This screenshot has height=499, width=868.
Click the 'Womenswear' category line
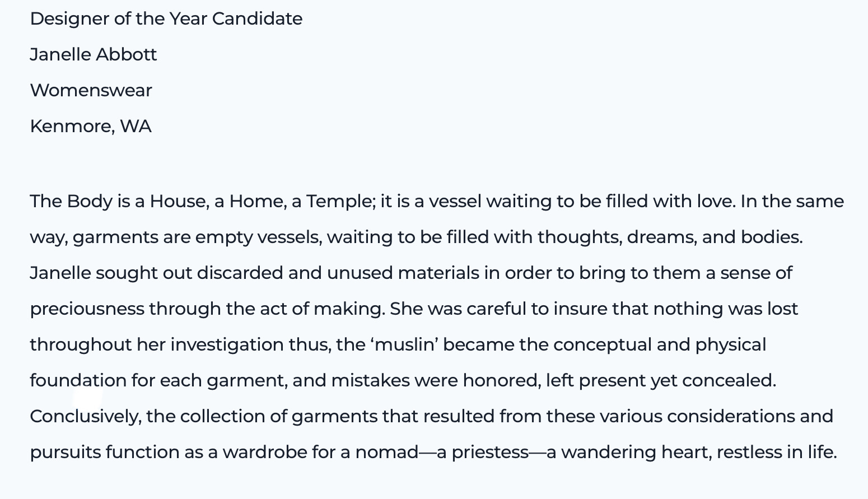pyautogui.click(x=91, y=91)
